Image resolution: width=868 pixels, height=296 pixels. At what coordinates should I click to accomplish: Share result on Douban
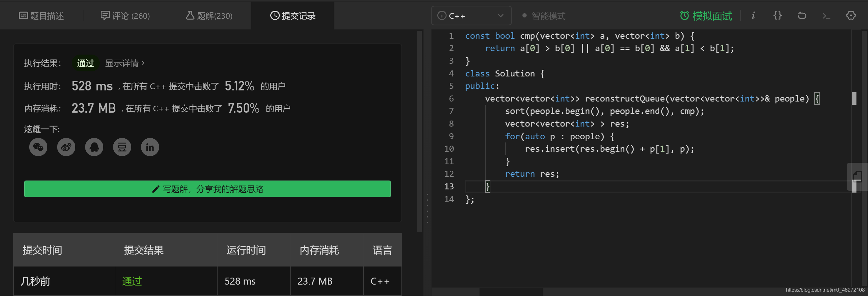(122, 147)
